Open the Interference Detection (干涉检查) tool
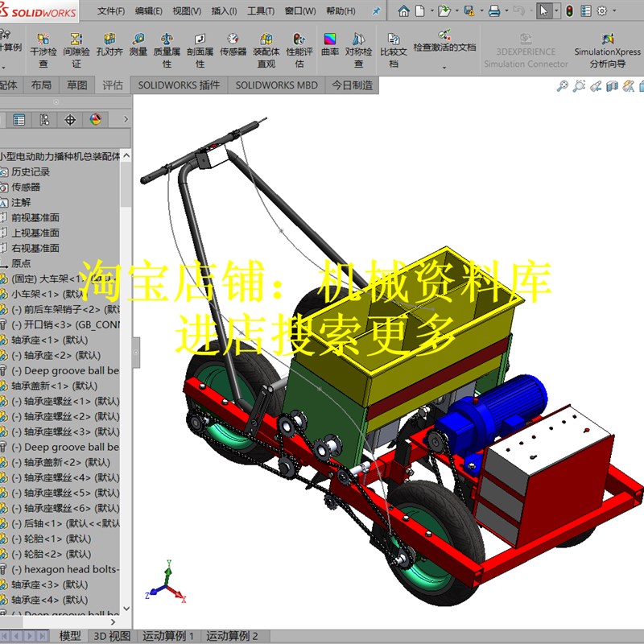Viewport: 644px width, 644px height. pyautogui.click(x=43, y=50)
